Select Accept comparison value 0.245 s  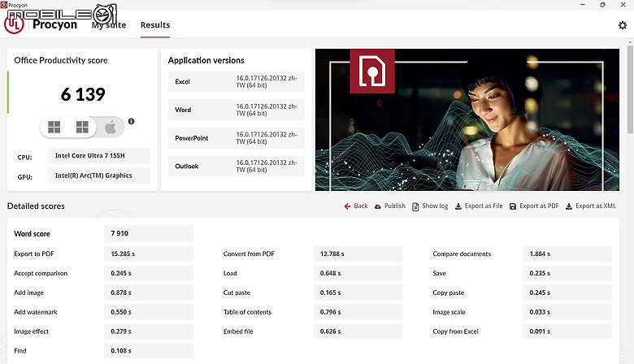pos(149,273)
